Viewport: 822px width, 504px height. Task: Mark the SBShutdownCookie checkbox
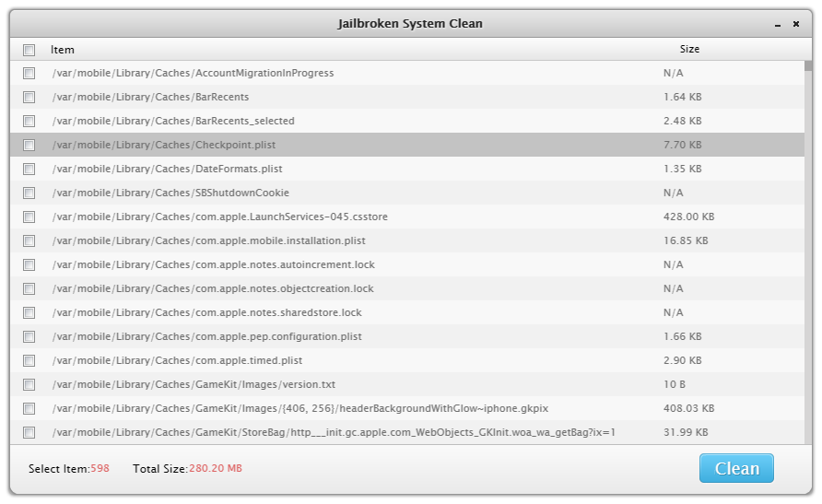29,193
